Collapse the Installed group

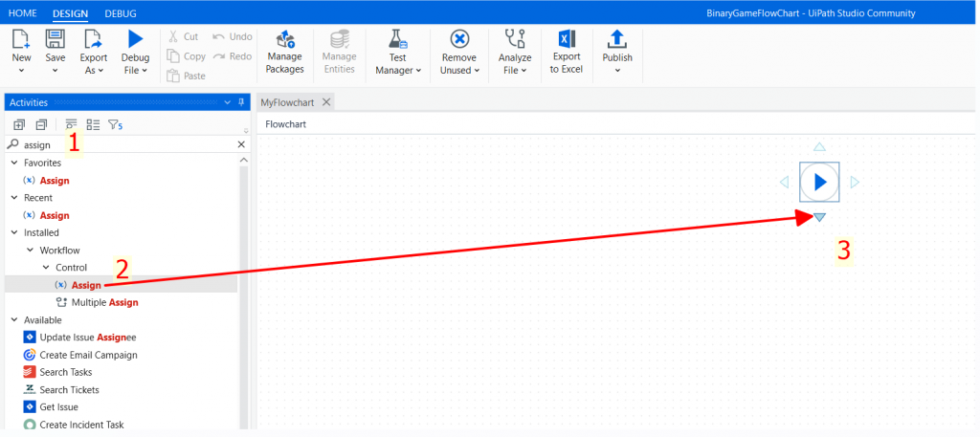(14, 233)
